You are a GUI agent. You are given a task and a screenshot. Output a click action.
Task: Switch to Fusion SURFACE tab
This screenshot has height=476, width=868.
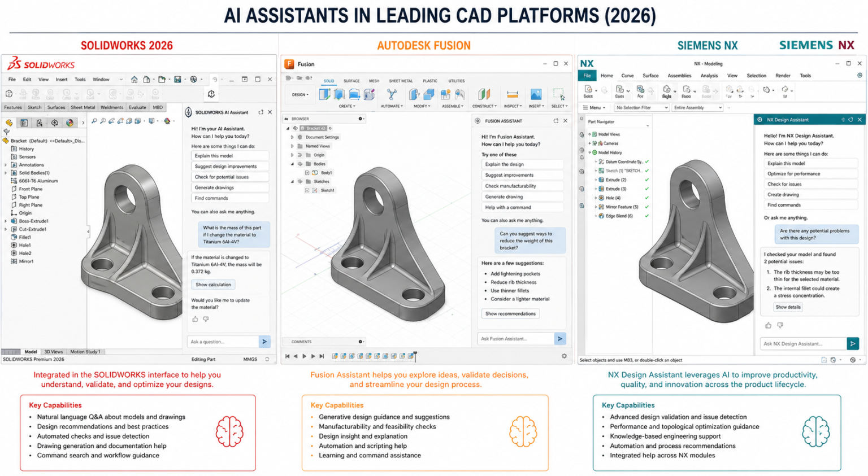coord(351,81)
